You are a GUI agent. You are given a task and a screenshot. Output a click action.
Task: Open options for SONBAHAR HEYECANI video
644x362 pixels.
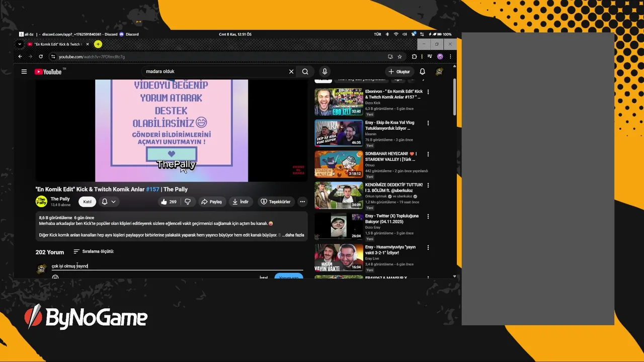428,154
